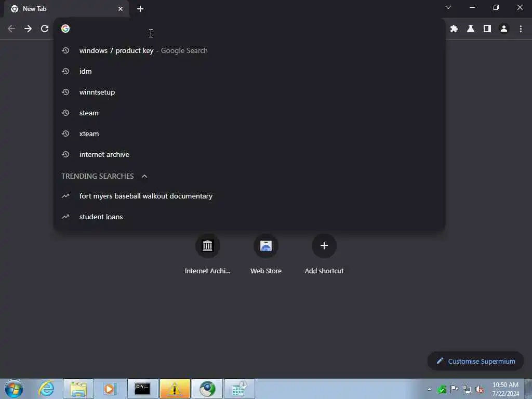Click trending icon beside 'fort myers baseball'
The height and width of the screenshot is (399, 532).
click(x=65, y=196)
